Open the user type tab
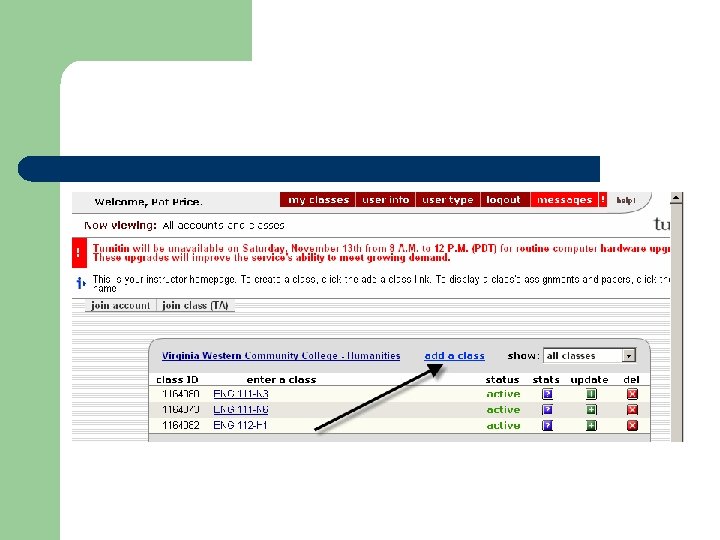Screen dimensions: 720x540 [448, 200]
